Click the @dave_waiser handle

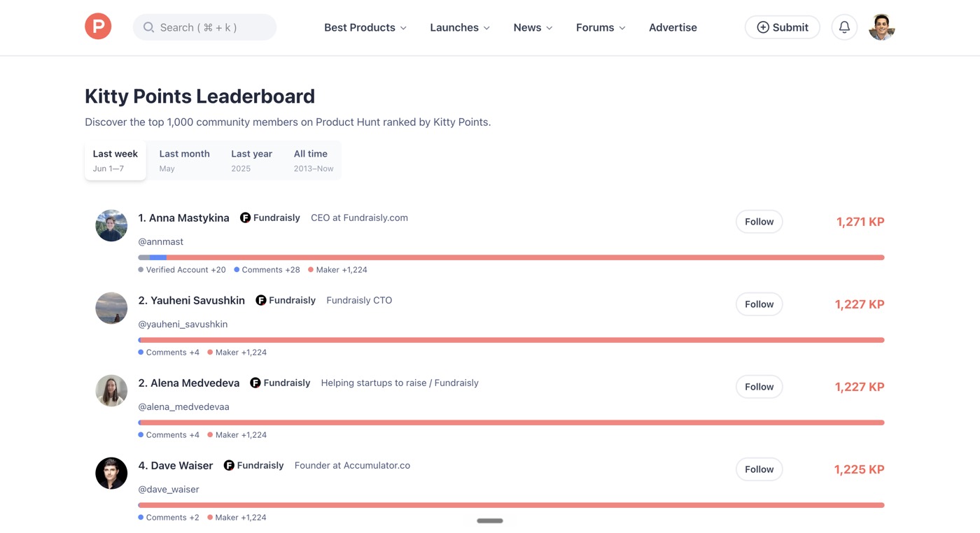click(169, 489)
